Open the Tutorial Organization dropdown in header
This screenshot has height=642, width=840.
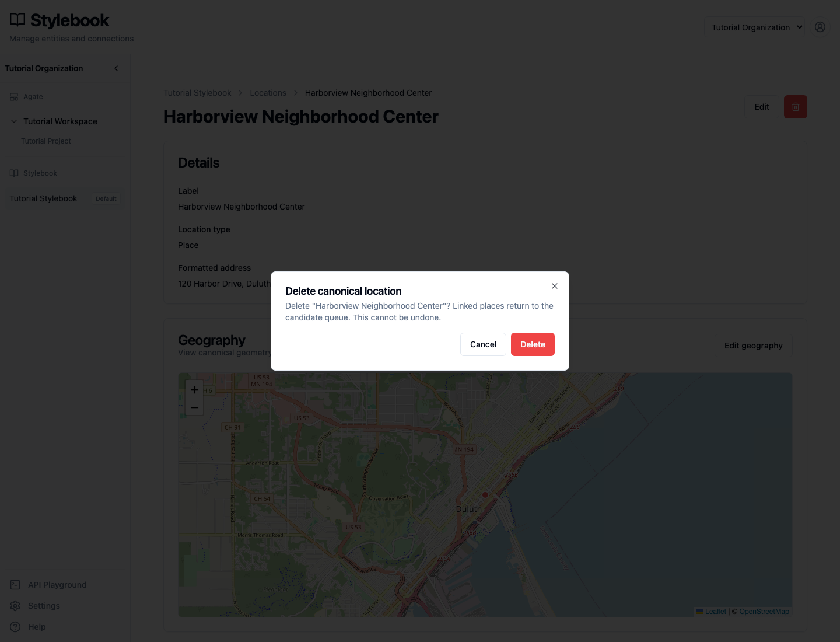755,27
